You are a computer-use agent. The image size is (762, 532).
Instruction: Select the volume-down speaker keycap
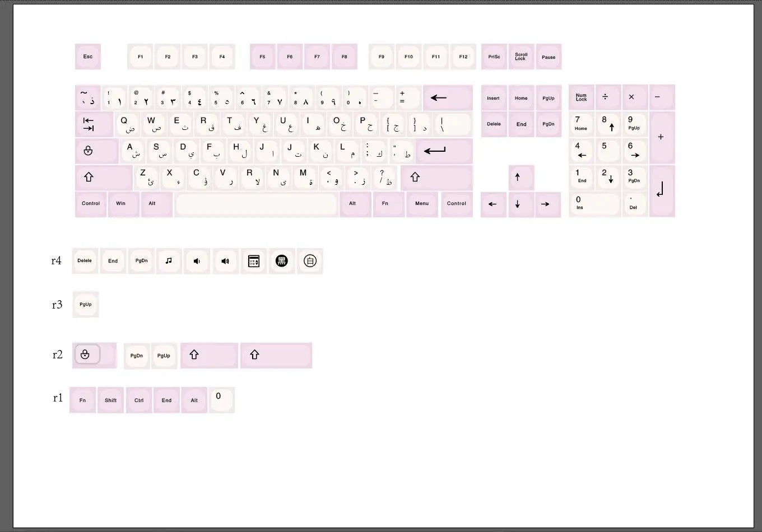tap(197, 261)
